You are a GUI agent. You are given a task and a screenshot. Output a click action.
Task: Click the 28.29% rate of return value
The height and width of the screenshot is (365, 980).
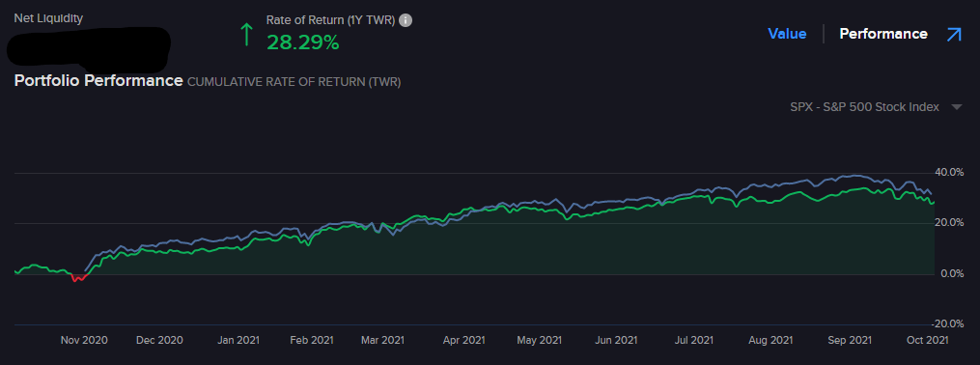click(x=303, y=42)
